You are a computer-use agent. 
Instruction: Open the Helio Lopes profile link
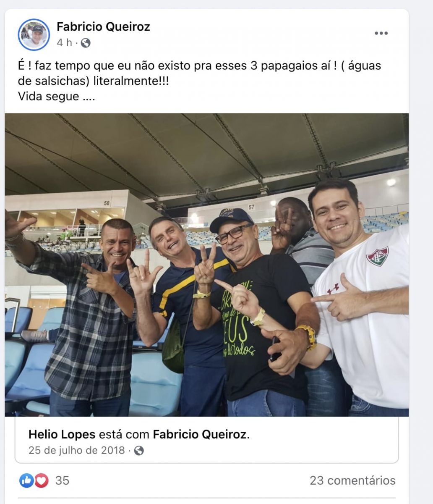pos(62,434)
